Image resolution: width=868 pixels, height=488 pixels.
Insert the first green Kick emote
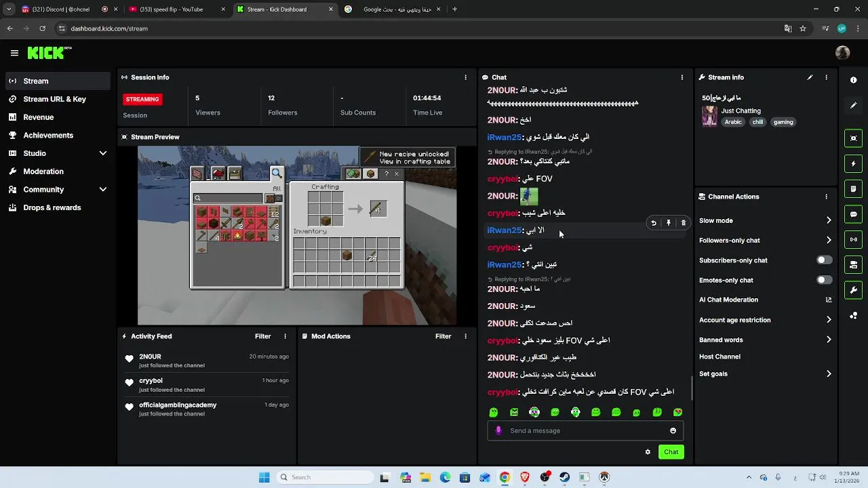(x=494, y=412)
